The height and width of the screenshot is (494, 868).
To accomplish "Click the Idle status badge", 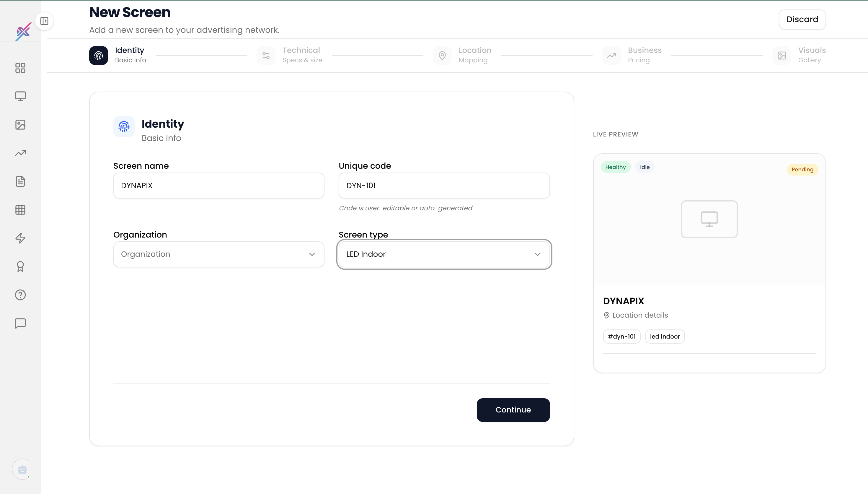I will coord(645,167).
